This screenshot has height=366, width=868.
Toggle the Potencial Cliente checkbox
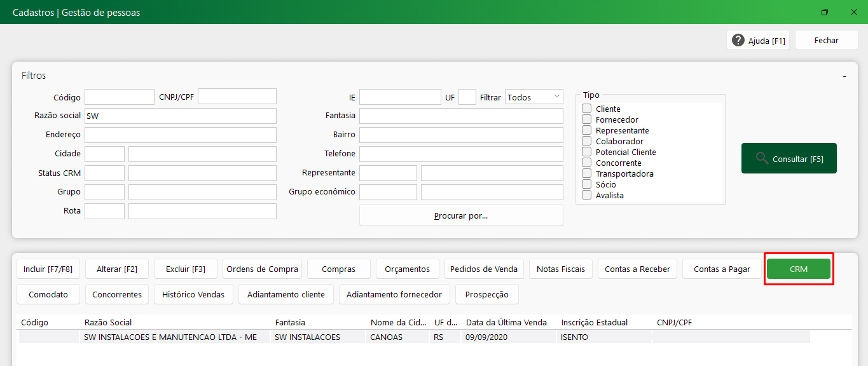(586, 152)
